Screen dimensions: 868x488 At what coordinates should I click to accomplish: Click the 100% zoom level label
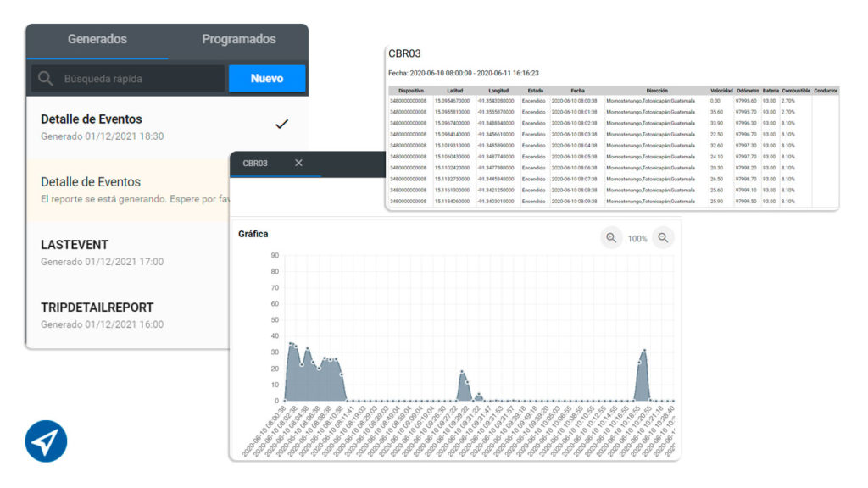637,239
